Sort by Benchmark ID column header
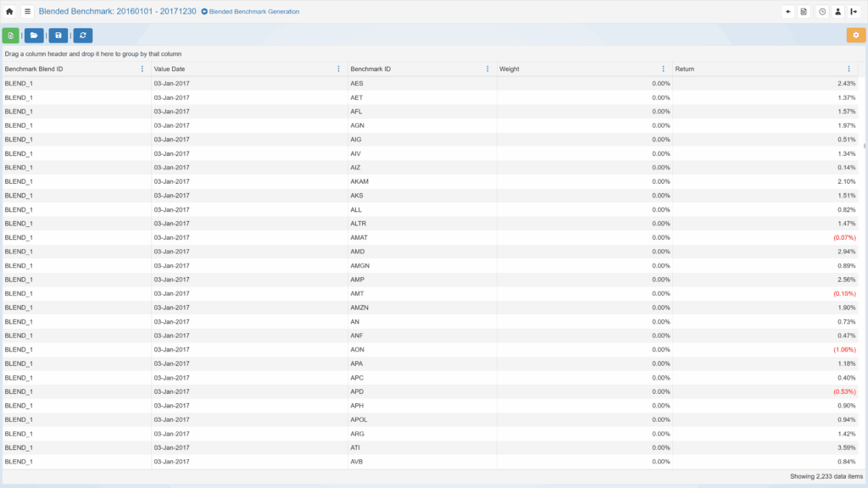 [370, 69]
